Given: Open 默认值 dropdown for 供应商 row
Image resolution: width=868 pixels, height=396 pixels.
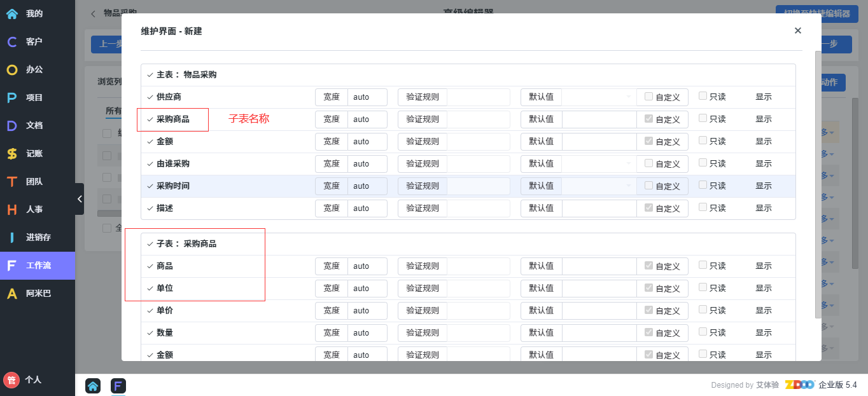Looking at the screenshot, I should [x=598, y=97].
